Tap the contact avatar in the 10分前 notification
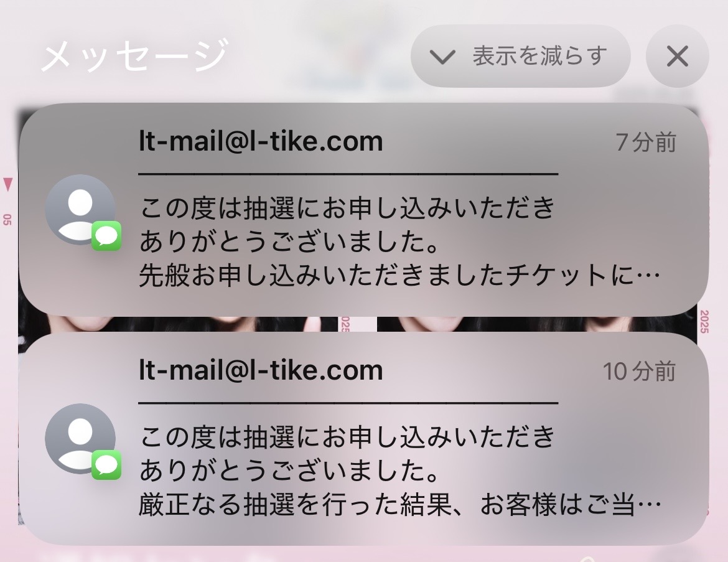 pyautogui.click(x=80, y=438)
